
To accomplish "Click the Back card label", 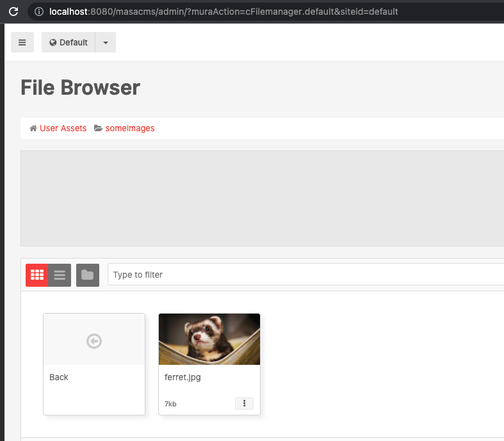I will coord(58,377).
